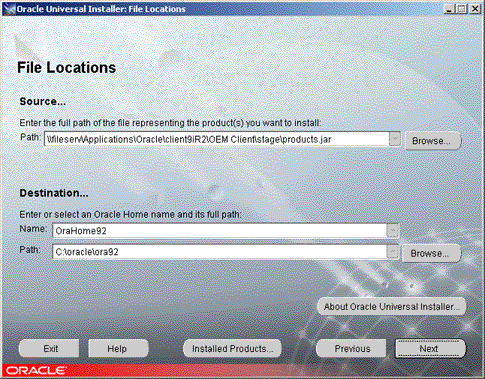485x379 pixels.
Task: Open the Oracle Home Name dropdown
Action: click(x=393, y=231)
